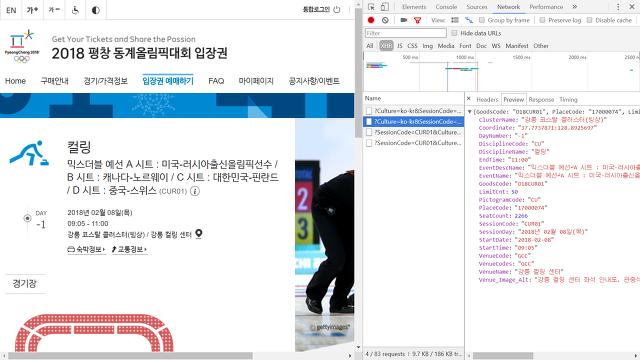Image resolution: width=640 pixels, height=360 pixels.
Task: Filter requests by Media type
Action: pos(446,46)
